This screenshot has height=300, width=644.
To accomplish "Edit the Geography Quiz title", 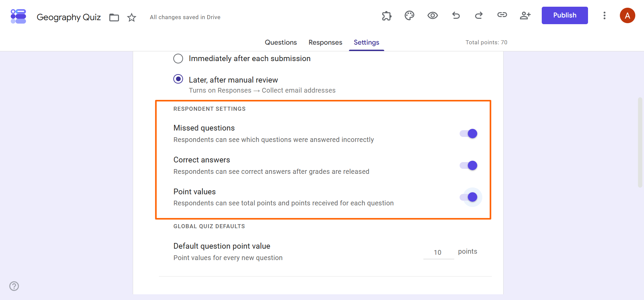I will (x=69, y=17).
